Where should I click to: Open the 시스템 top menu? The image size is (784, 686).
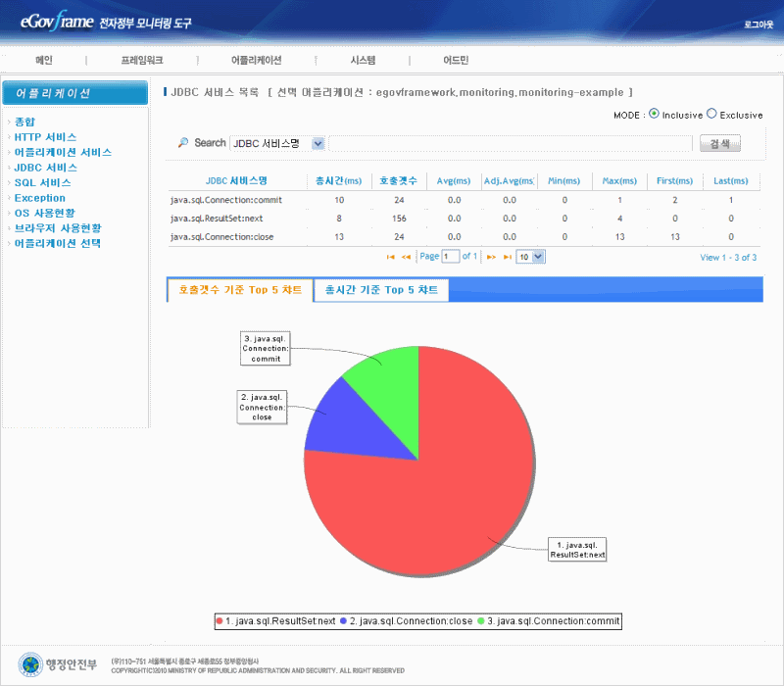pyautogui.click(x=363, y=60)
